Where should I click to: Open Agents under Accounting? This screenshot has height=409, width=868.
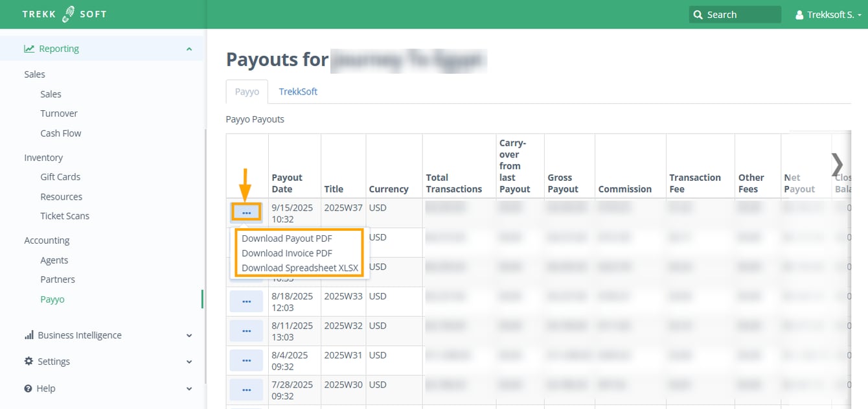(x=54, y=260)
